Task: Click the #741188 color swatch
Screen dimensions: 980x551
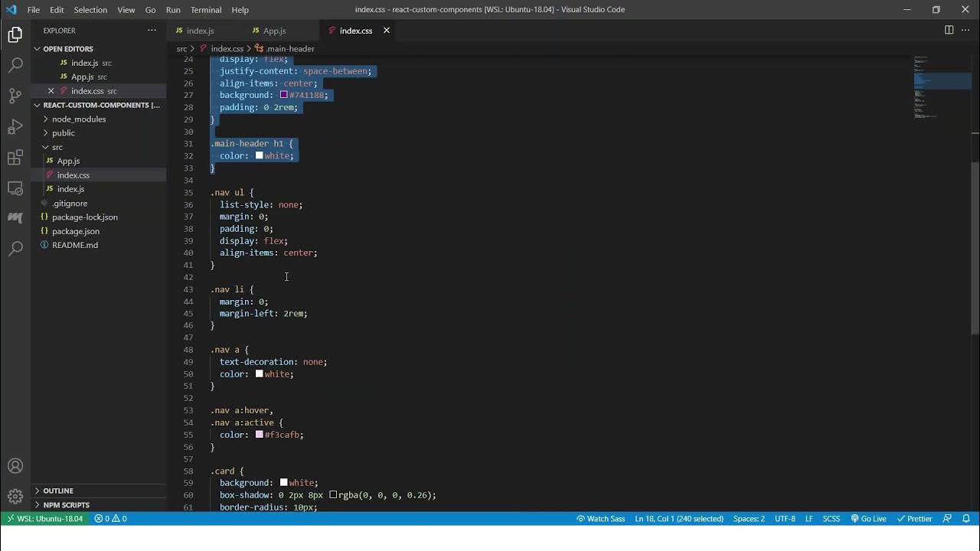Action: tap(283, 95)
